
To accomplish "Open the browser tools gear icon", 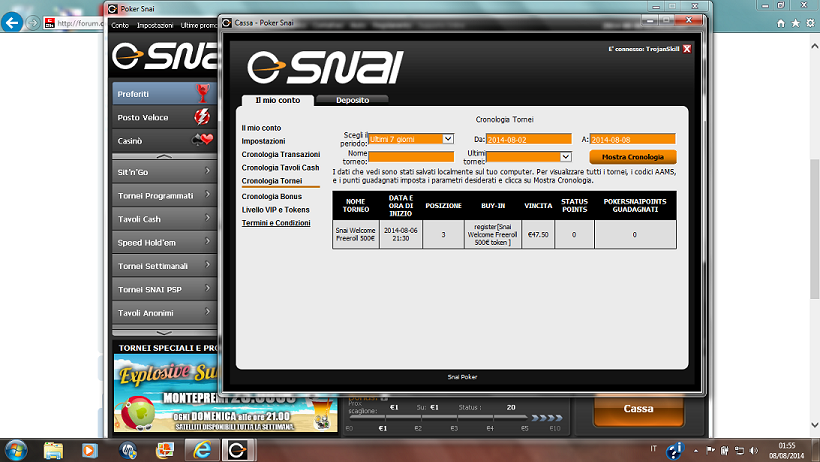I will [x=810, y=23].
